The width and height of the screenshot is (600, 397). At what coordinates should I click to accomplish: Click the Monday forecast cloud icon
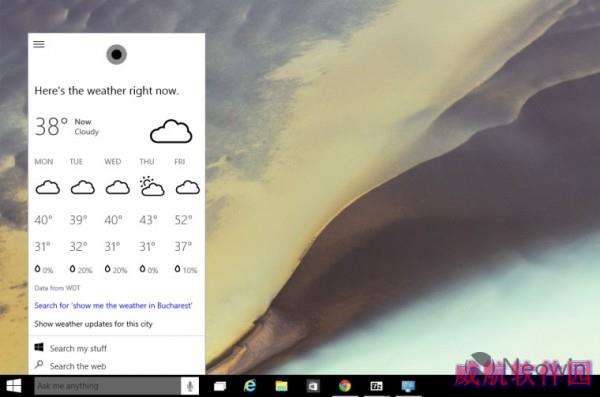(x=47, y=188)
